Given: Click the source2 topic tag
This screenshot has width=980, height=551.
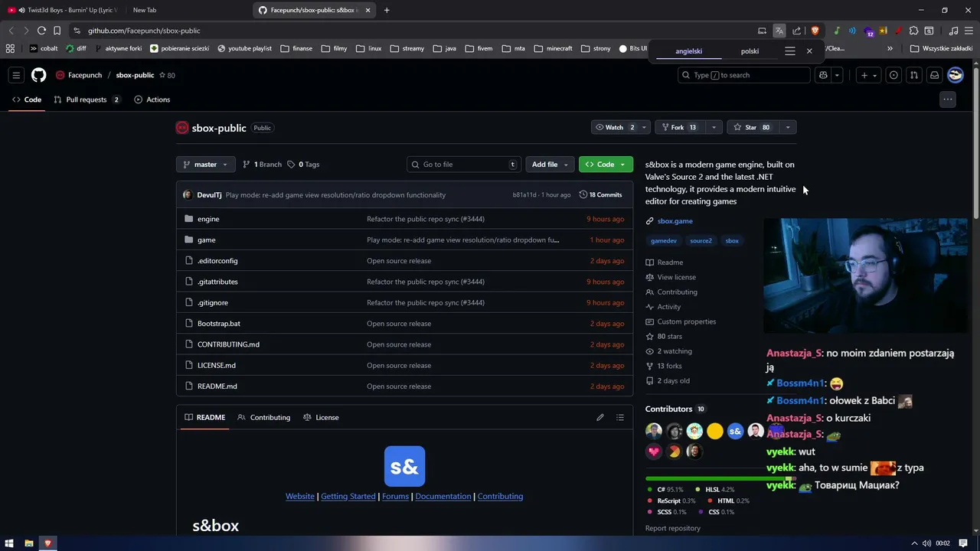Looking at the screenshot, I should 701,240.
